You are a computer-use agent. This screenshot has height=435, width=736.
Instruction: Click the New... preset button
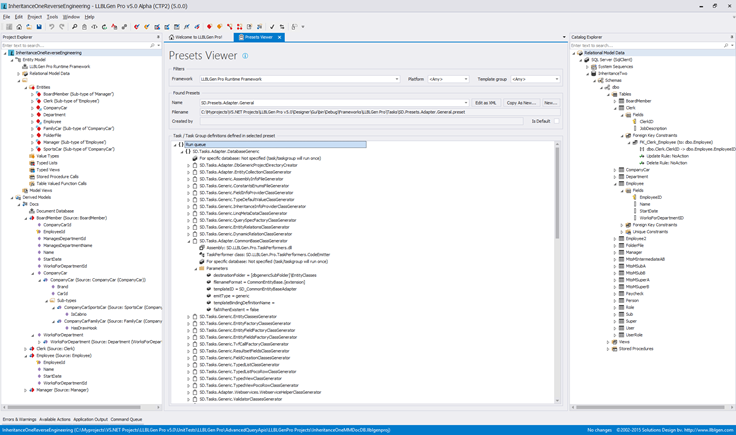click(551, 103)
